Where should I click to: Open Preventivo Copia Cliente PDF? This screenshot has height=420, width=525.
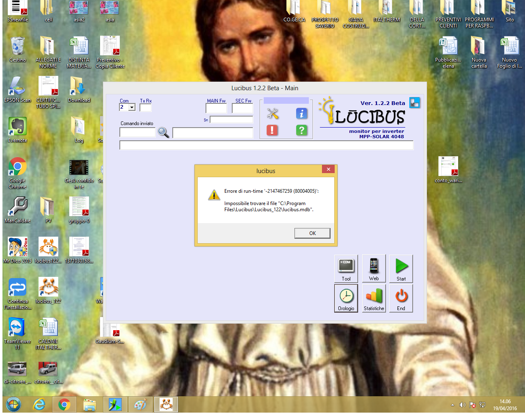[x=110, y=52]
